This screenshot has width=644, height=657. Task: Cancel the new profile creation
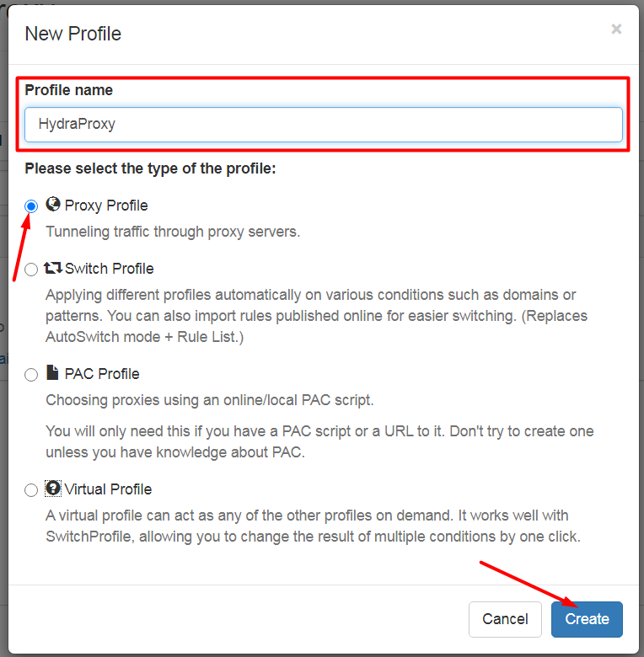pyautogui.click(x=505, y=619)
